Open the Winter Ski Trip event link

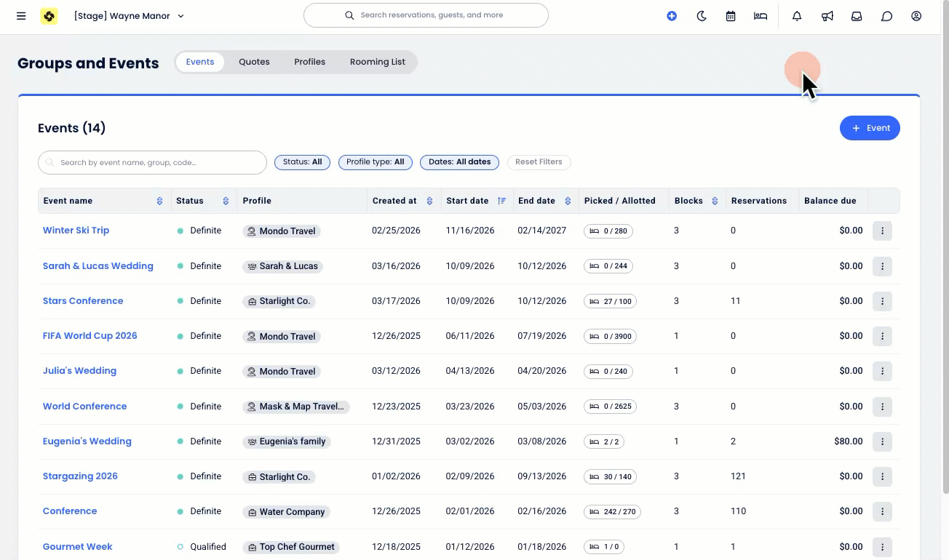76,231
